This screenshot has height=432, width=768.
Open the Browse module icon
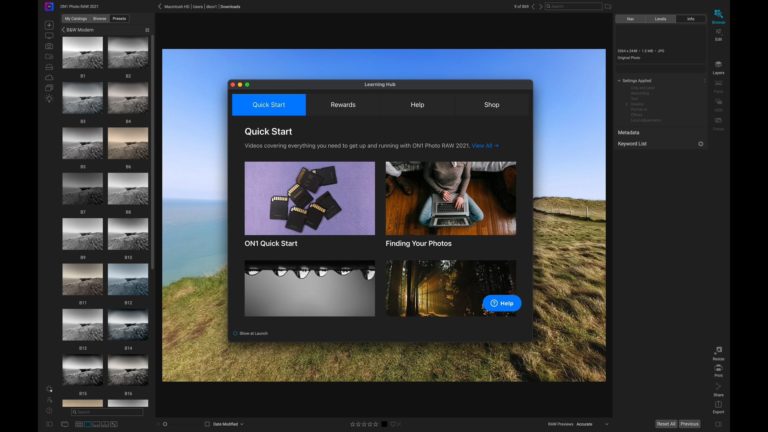tap(718, 14)
